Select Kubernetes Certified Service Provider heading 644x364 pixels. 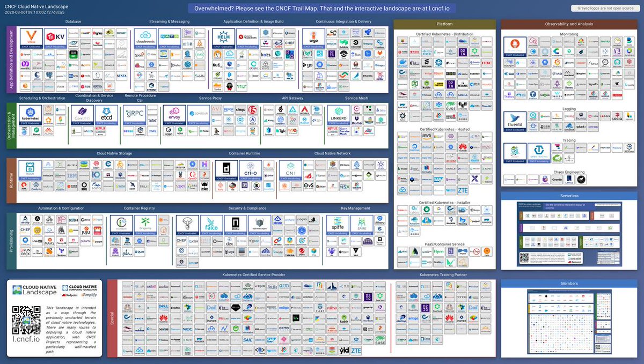pyautogui.click(x=253, y=274)
